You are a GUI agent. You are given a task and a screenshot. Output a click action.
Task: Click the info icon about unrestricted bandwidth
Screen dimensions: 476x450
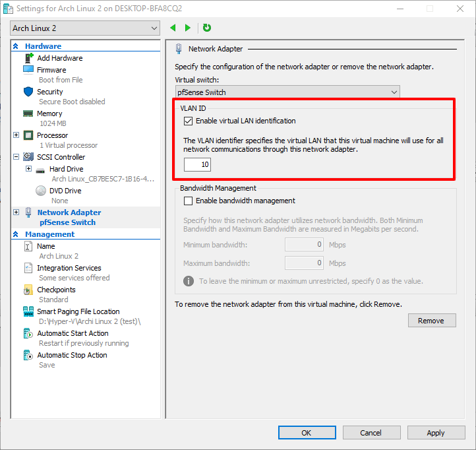(189, 281)
